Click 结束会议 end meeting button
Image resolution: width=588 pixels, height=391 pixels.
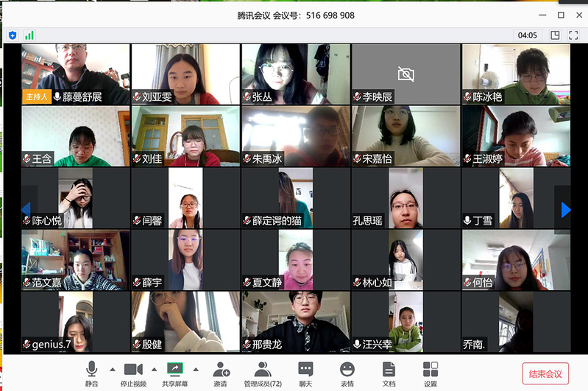pyautogui.click(x=545, y=374)
